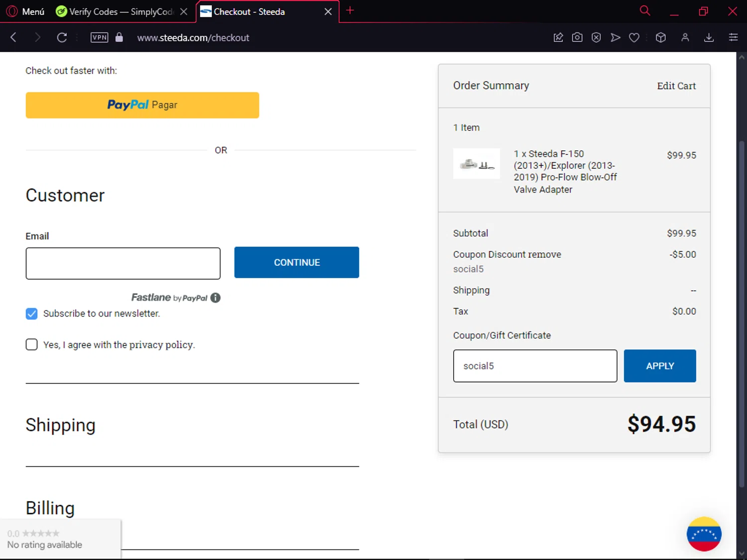The height and width of the screenshot is (560, 747).
Task: Open the Venezuela flag country selector
Action: pos(704,534)
